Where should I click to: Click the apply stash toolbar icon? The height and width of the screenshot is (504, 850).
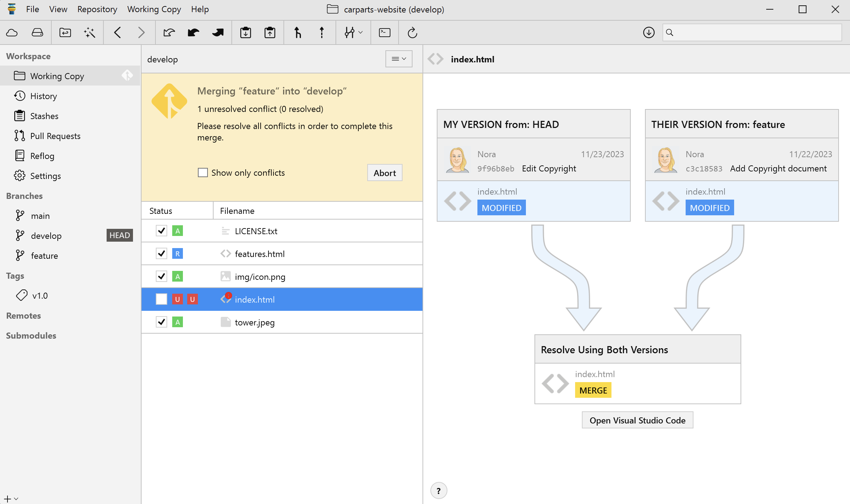click(270, 33)
